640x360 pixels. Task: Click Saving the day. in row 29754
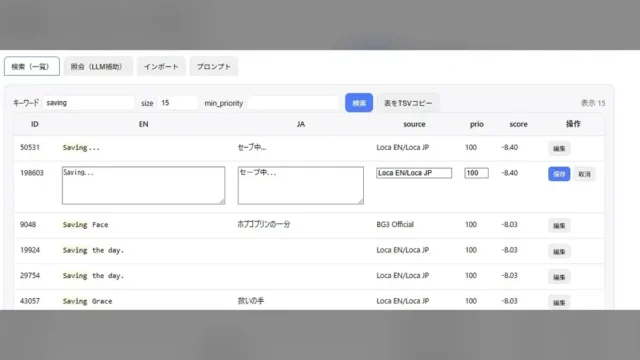93,276
